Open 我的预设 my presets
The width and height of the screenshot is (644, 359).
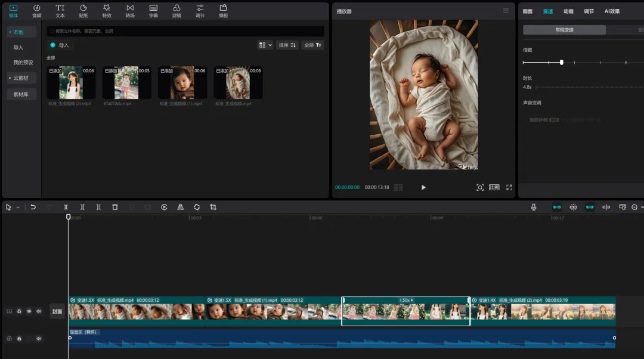click(23, 63)
